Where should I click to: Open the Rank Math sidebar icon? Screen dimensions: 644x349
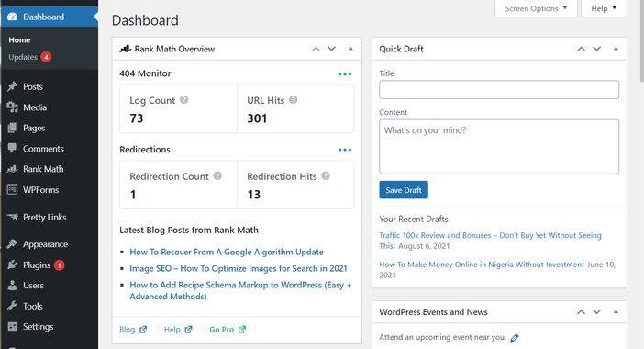pos(12,169)
